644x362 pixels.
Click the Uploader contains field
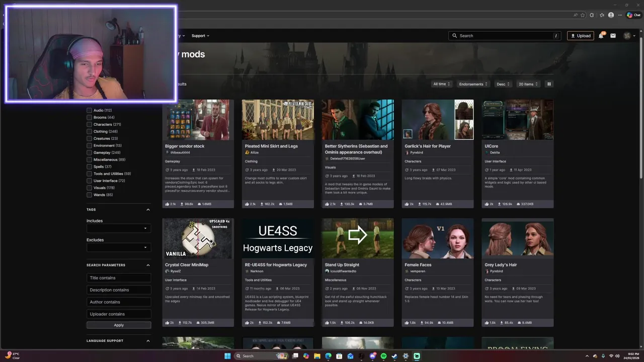119,314
